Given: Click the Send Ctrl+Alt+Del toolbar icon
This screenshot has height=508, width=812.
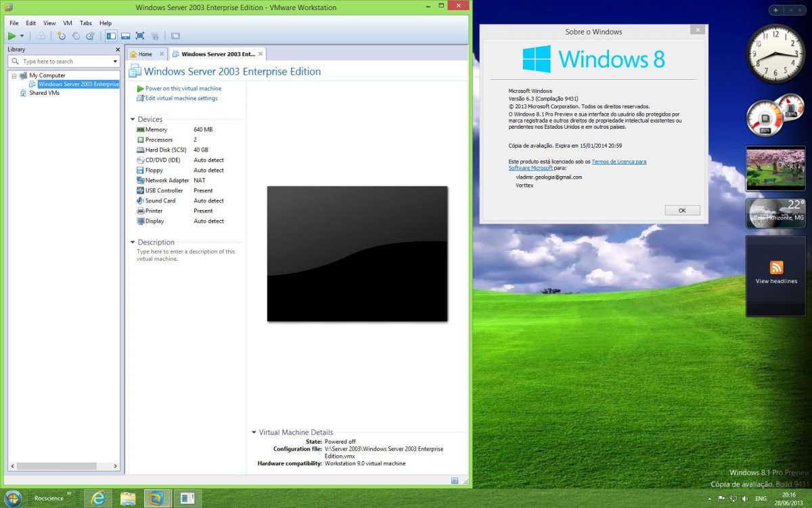Looking at the screenshot, I should (41, 36).
